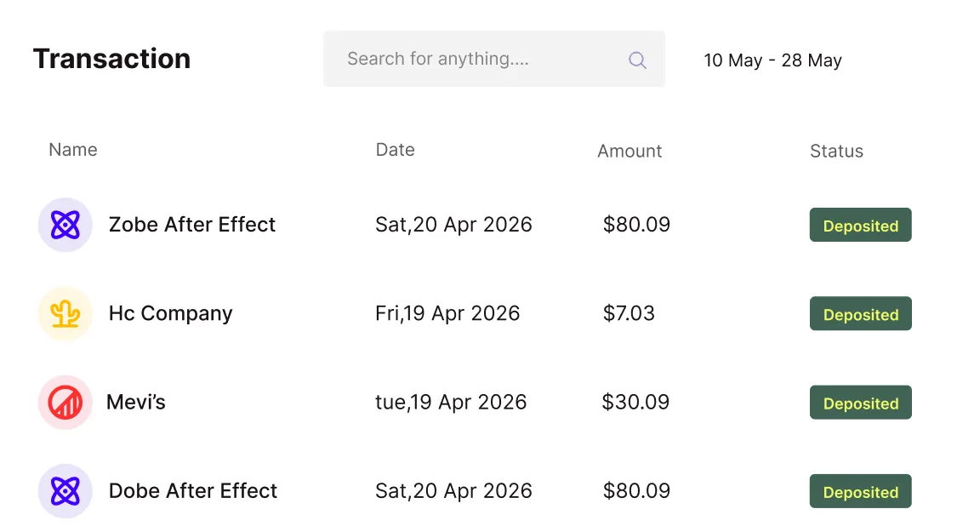Sort by the Date column header
The image size is (980, 532).
395,150
